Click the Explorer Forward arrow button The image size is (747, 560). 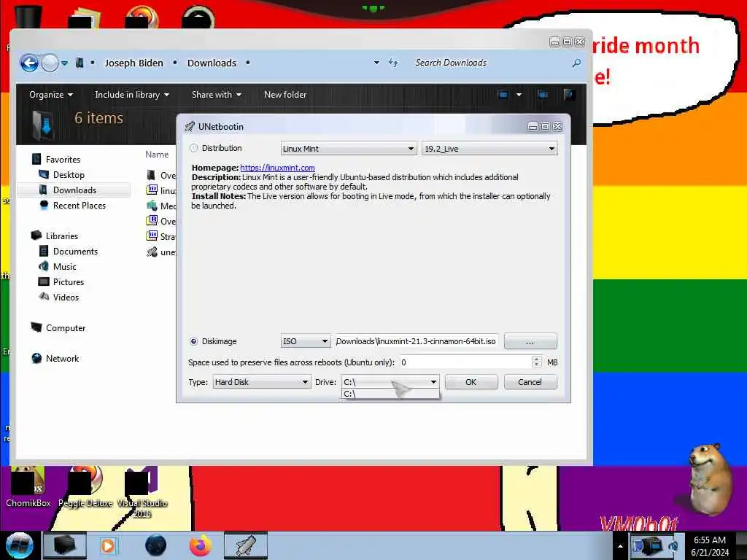click(x=50, y=63)
